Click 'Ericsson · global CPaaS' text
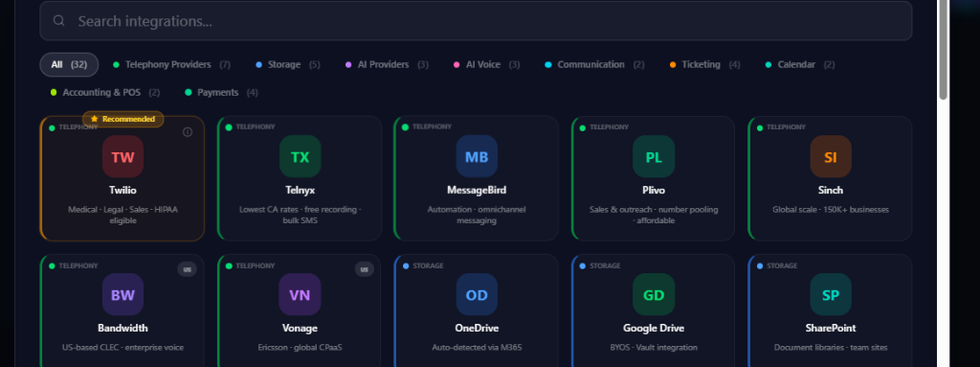 point(300,348)
